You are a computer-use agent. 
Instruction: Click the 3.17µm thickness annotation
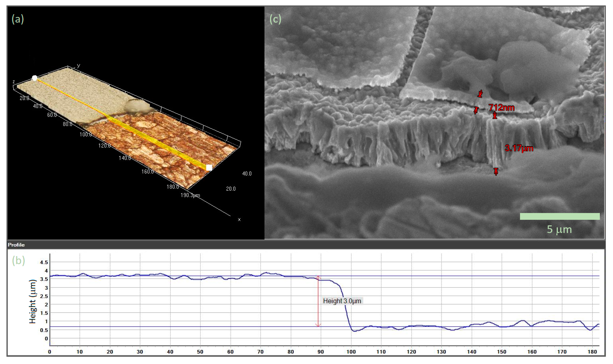pyautogui.click(x=519, y=148)
